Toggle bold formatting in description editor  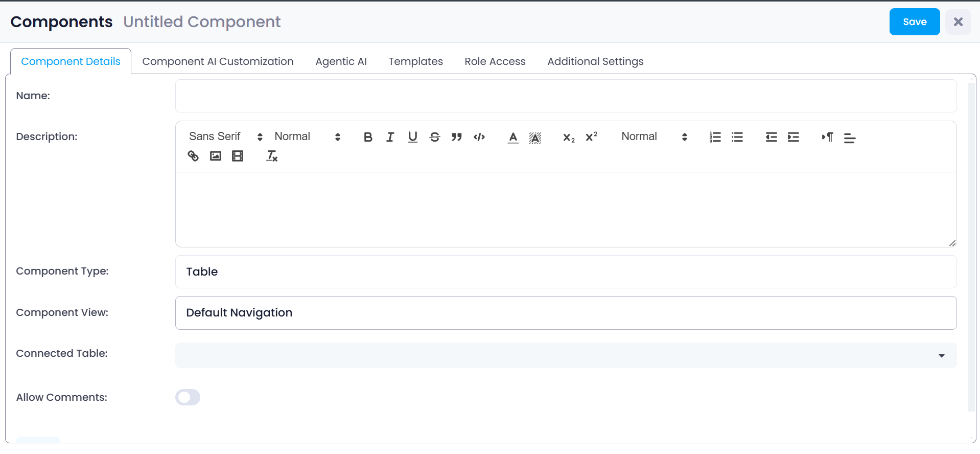click(368, 137)
